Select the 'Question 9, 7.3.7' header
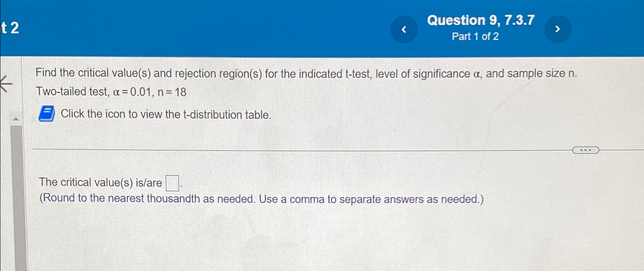 pyautogui.click(x=482, y=20)
